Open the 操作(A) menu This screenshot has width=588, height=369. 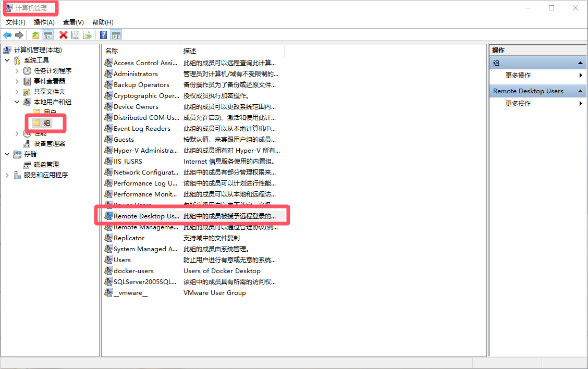(x=44, y=22)
